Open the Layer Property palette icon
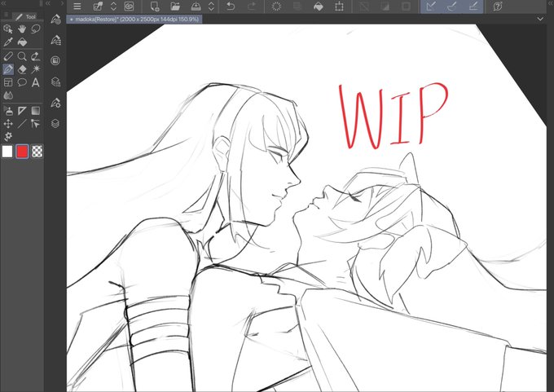Viewport: 554px width, 392px height. coord(55,82)
